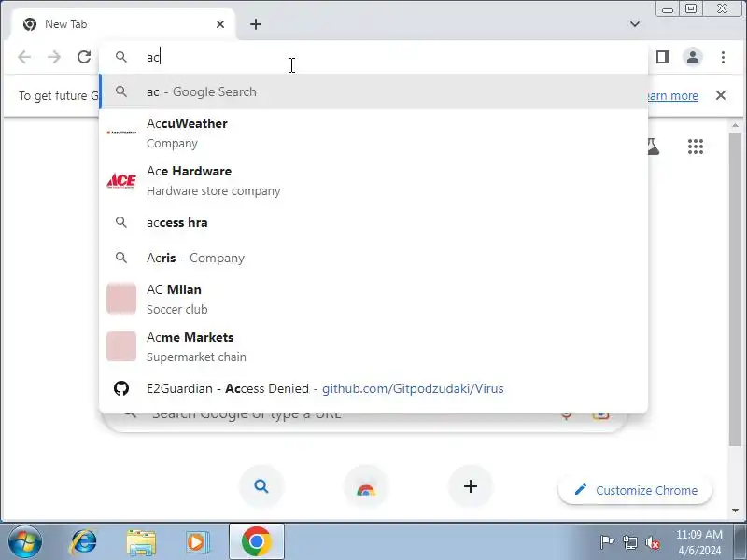Follow the 'Learn more' link
747x560 pixels.
(x=672, y=96)
